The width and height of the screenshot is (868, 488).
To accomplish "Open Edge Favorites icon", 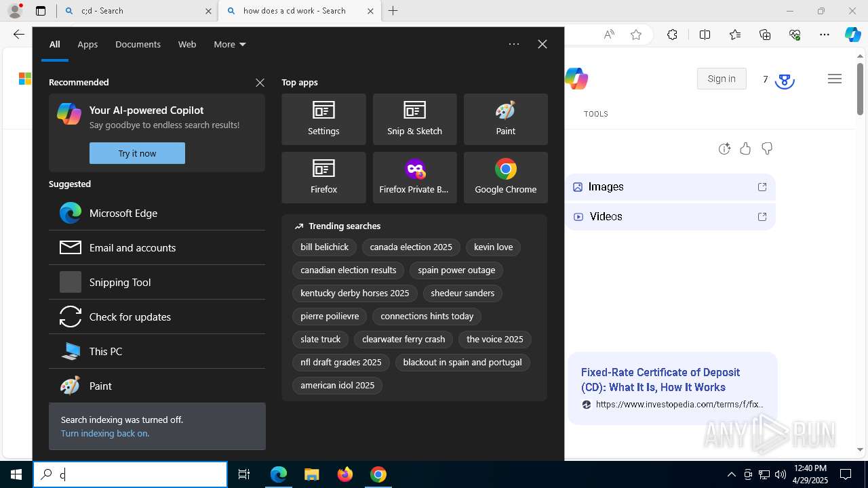I will (735, 35).
